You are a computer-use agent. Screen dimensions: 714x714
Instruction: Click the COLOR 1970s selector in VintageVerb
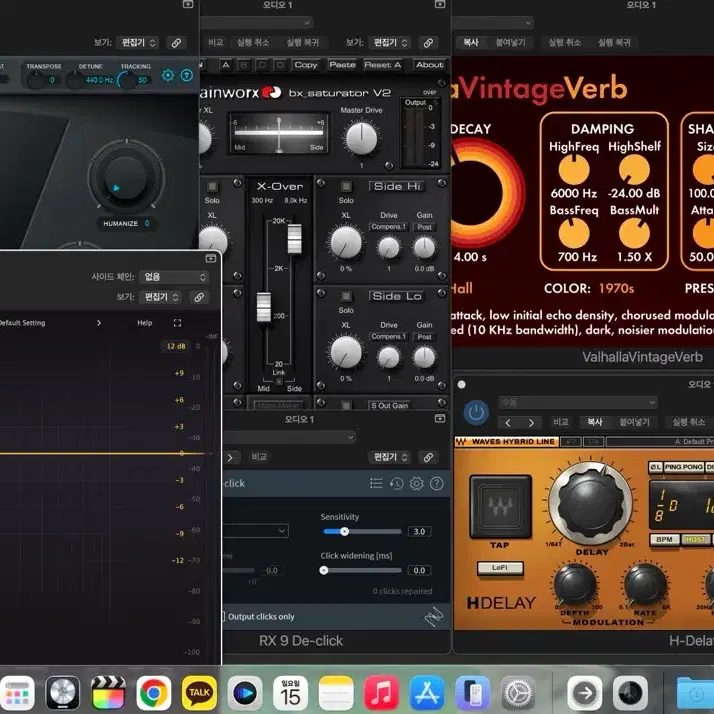point(616,289)
